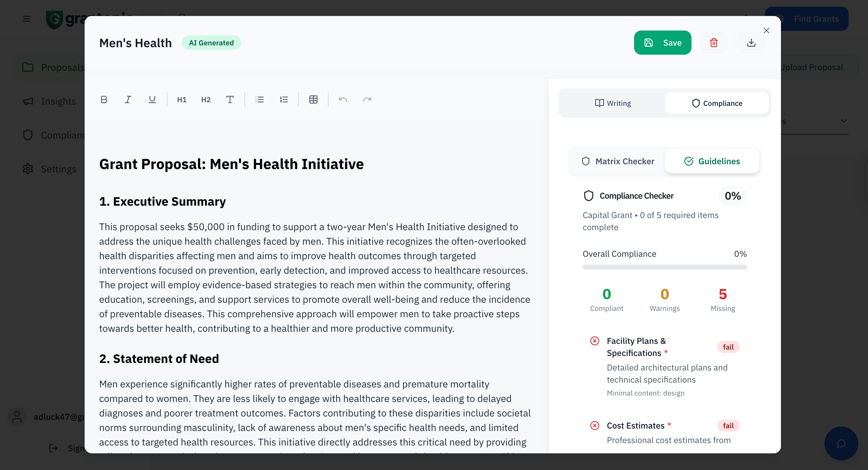Click the 0% compliance score badge

pyautogui.click(x=733, y=196)
